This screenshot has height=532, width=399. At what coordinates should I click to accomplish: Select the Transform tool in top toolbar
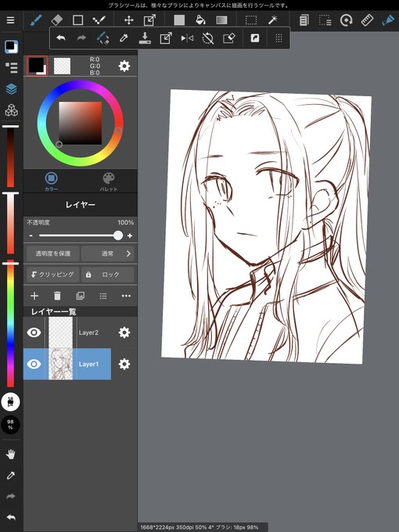click(x=149, y=20)
